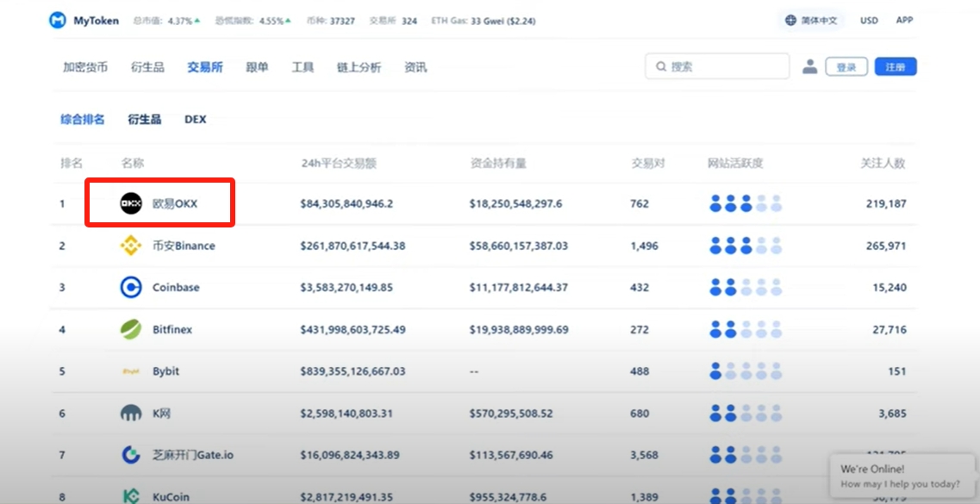The width and height of the screenshot is (980, 504).
Task: Open 衍生品 in the main navigation
Action: tap(147, 67)
